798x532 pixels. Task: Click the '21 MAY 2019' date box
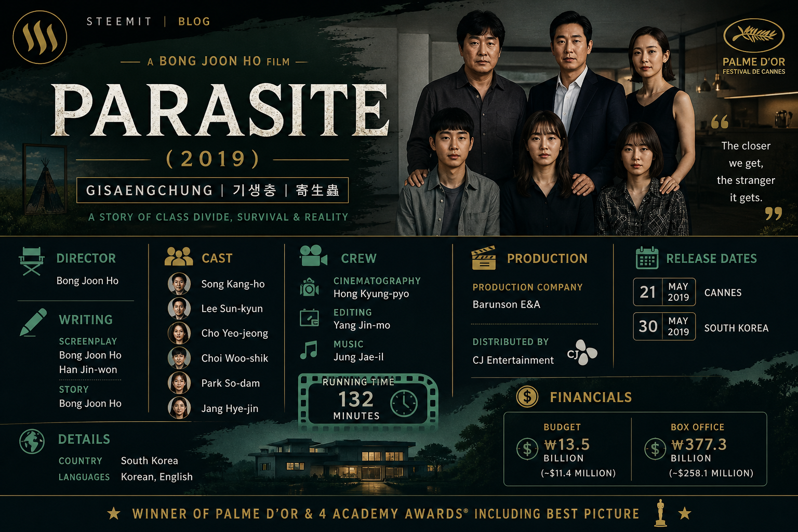[x=664, y=292]
